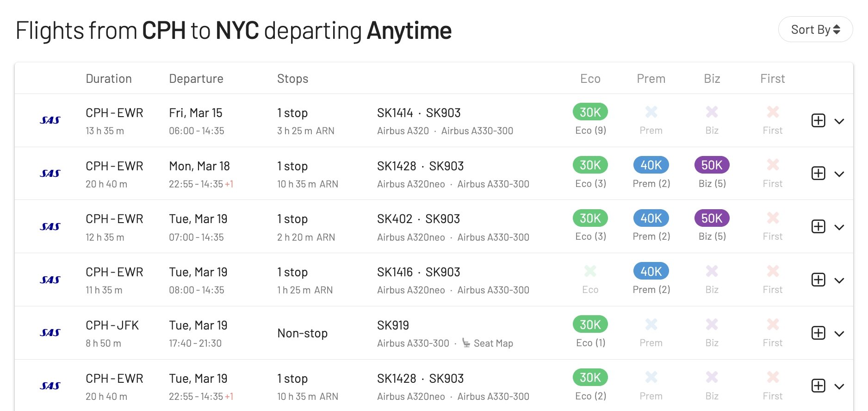Expand last SK1428 Tue, Mar 19 flight row
Viewport: 868px width, 411px height.
click(839, 386)
